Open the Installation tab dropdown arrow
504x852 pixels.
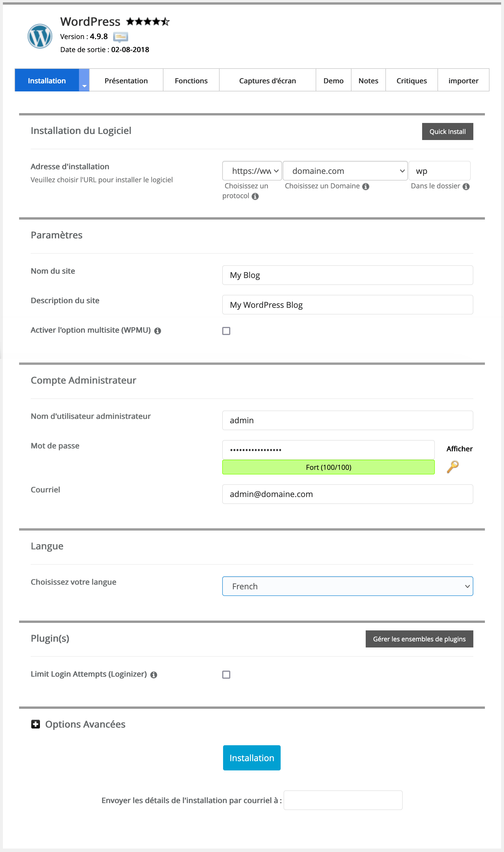(x=84, y=80)
